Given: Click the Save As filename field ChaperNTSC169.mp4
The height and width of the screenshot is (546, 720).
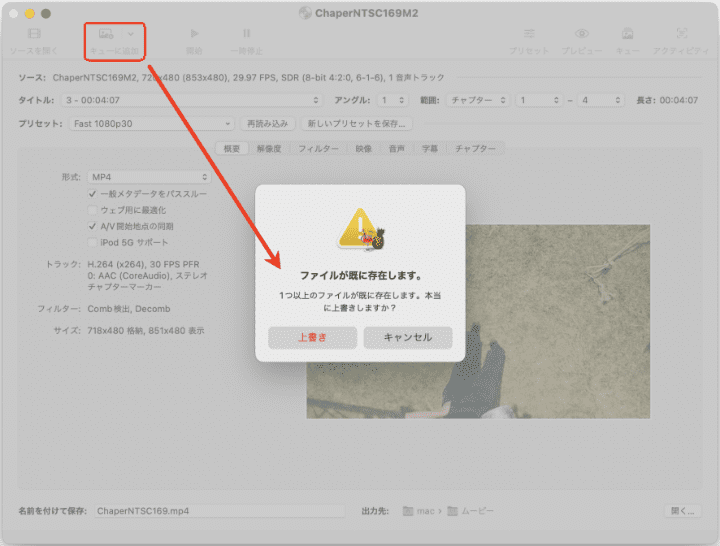Looking at the screenshot, I should tap(220, 511).
